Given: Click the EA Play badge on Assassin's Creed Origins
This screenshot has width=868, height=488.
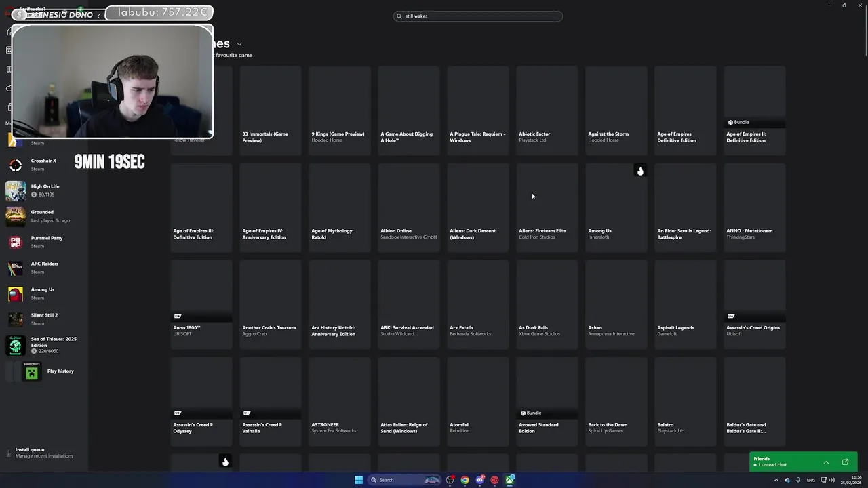Looking at the screenshot, I should pyautogui.click(x=731, y=316).
